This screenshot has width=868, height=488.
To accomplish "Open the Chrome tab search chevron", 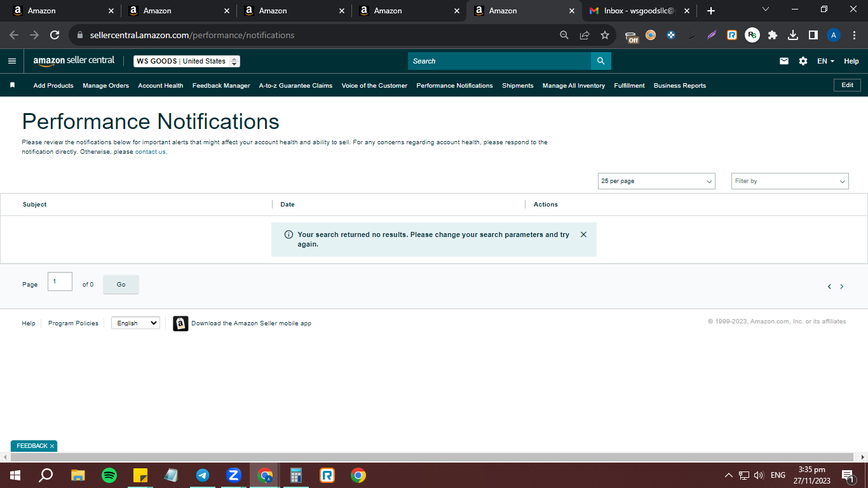I will pos(766,10).
